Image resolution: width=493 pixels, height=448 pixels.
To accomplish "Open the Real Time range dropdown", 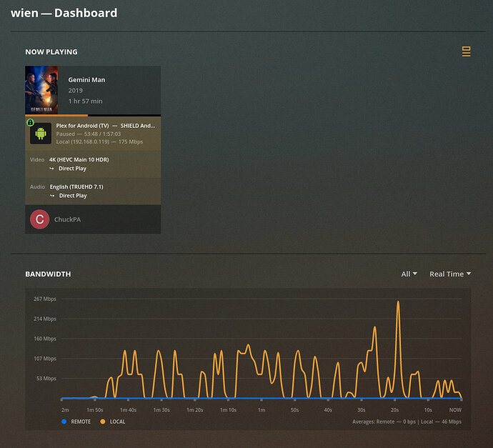I will (450, 274).
